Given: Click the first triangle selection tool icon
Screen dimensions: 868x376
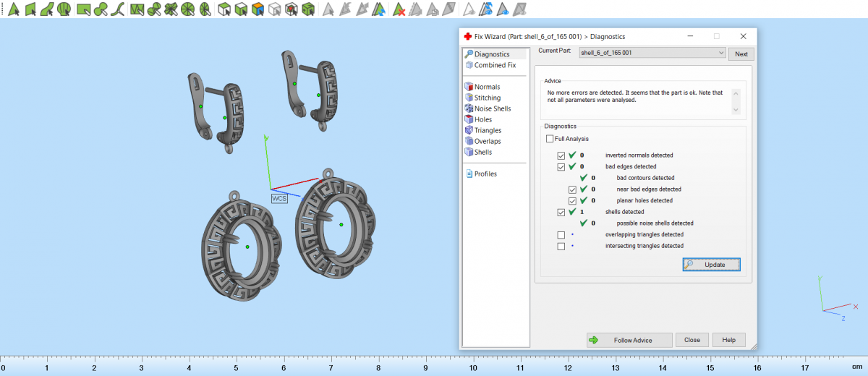Looking at the screenshot, I should (x=13, y=9).
